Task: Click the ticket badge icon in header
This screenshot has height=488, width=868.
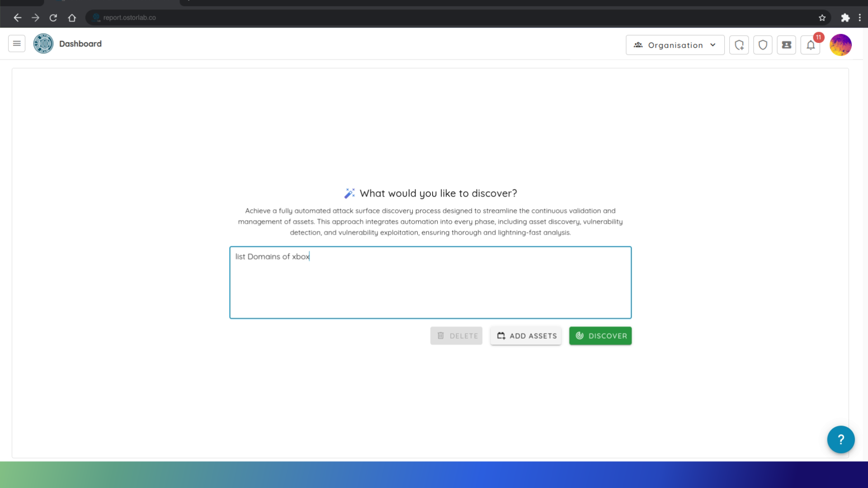Action: point(787,45)
